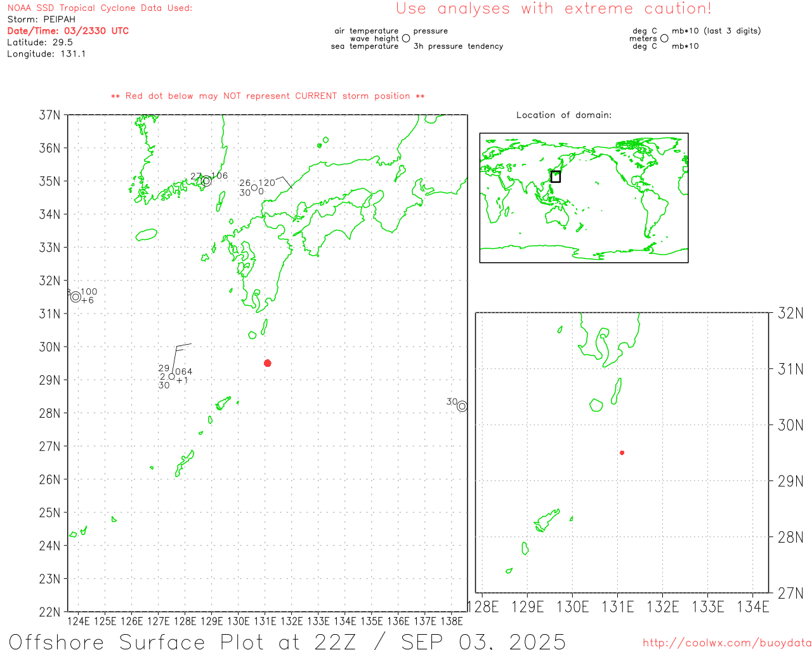This screenshot has width=812, height=650.
Task: Click the red dot disclaimer text above map
Action: pyautogui.click(x=268, y=96)
